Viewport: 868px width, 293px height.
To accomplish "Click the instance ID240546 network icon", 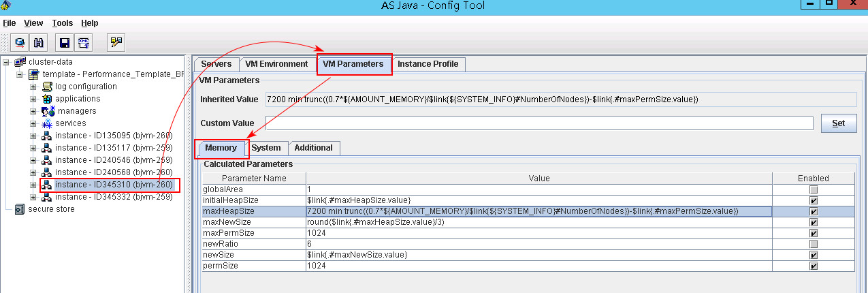I will [47, 160].
